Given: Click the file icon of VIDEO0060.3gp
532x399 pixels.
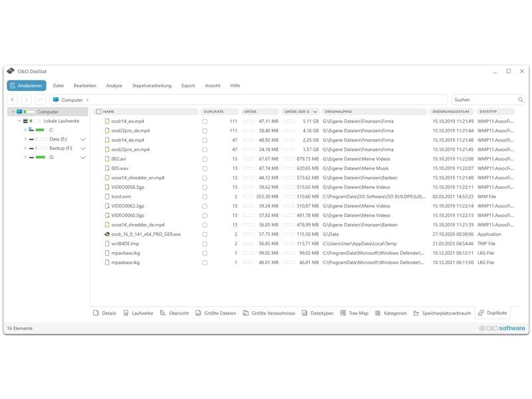Looking at the screenshot, I should coord(107,215).
